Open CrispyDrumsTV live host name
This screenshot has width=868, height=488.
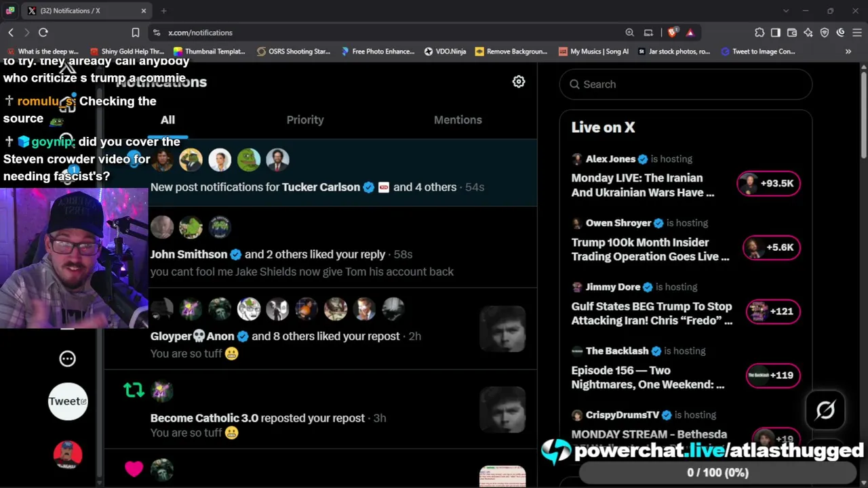(x=622, y=415)
